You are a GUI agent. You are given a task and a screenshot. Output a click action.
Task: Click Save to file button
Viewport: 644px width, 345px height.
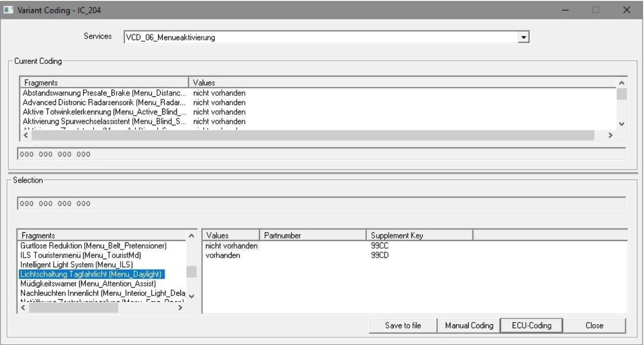point(403,326)
